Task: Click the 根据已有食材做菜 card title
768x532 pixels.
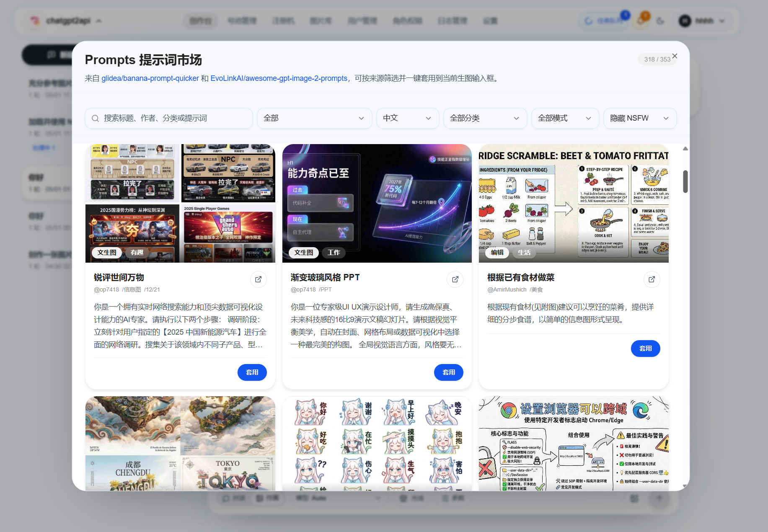Action: pyautogui.click(x=521, y=277)
